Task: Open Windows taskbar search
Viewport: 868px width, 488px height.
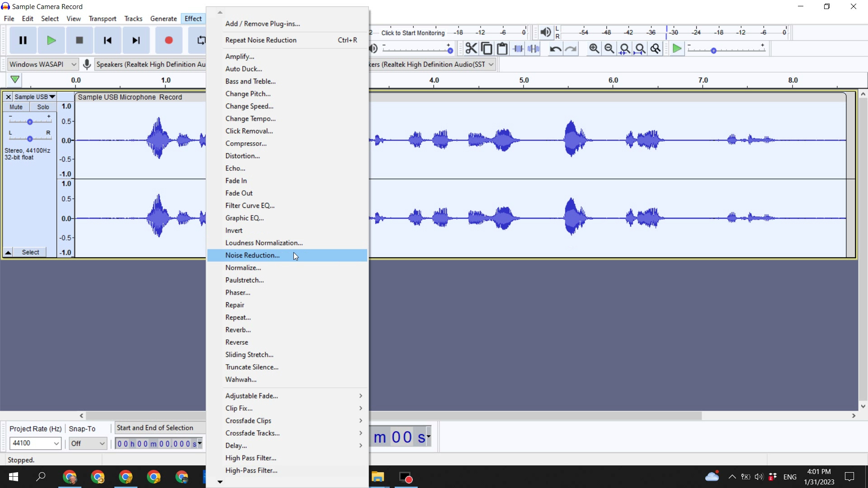Action: coord(41,477)
